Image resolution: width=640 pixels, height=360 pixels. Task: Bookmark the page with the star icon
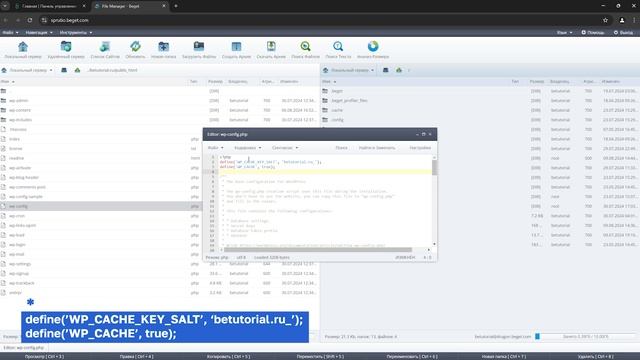point(605,20)
